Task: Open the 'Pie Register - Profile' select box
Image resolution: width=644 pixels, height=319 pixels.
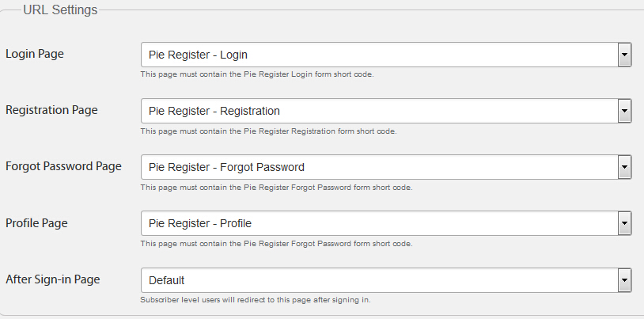Action: click(x=378, y=223)
